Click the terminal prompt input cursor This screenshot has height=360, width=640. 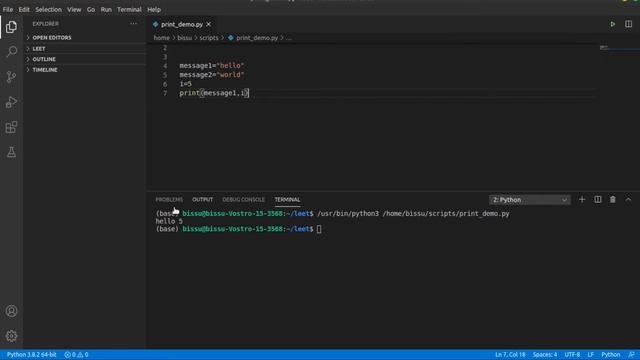tap(319, 229)
